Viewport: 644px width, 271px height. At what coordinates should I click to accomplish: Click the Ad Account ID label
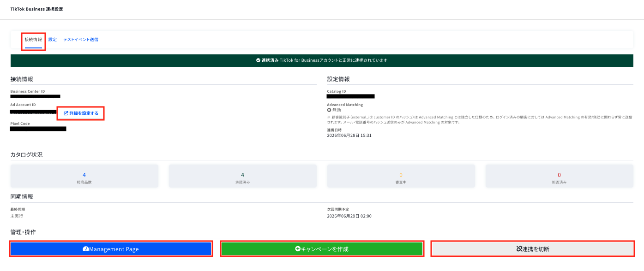coord(23,105)
